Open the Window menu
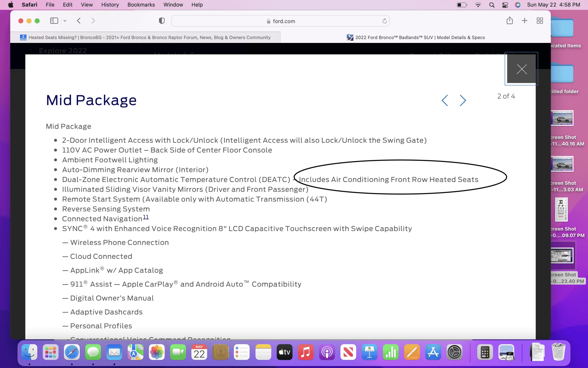The height and width of the screenshot is (368, 588). (x=173, y=5)
